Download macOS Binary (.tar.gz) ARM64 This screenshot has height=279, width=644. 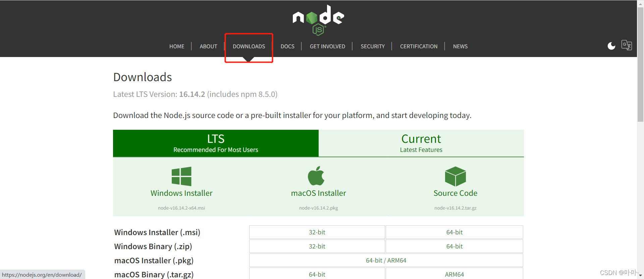454,274
